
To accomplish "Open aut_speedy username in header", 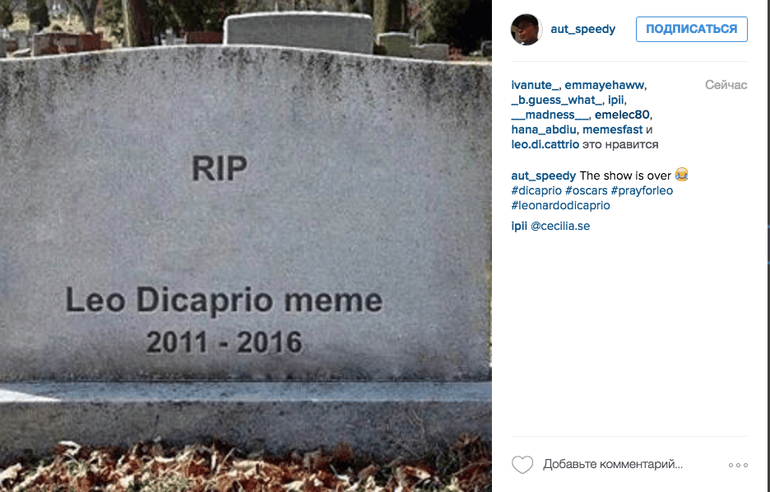I will (x=583, y=29).
